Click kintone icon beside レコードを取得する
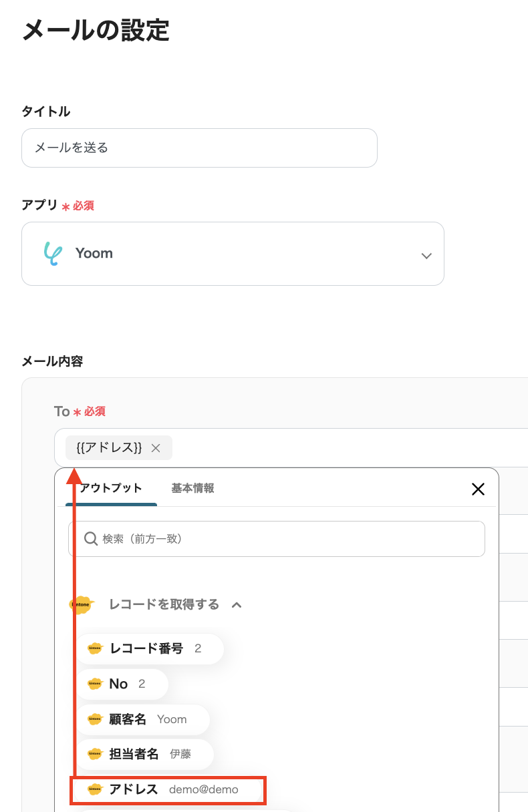Screen dimensions: 528x812 82,604
